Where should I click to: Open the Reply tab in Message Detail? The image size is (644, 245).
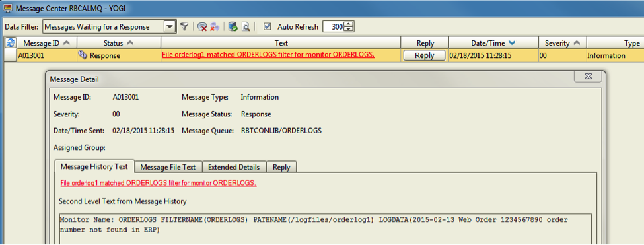coord(281,168)
